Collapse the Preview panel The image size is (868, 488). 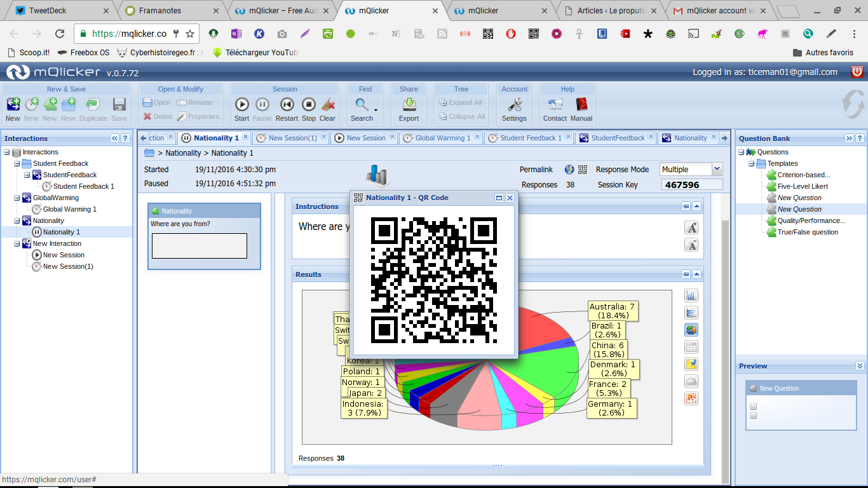[860, 366]
